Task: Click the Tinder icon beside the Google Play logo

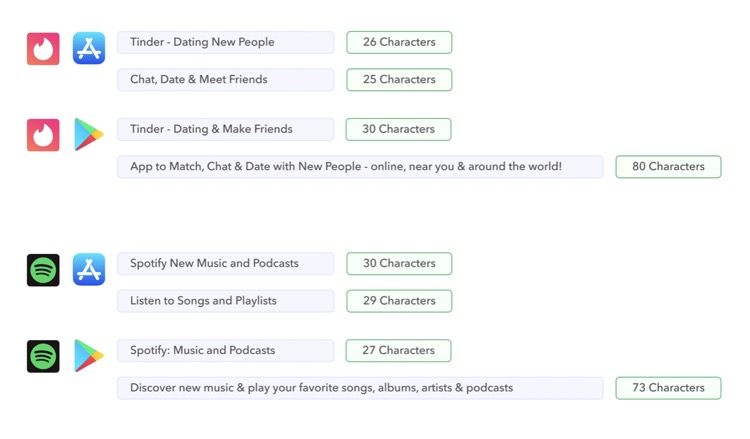Action: point(43,135)
